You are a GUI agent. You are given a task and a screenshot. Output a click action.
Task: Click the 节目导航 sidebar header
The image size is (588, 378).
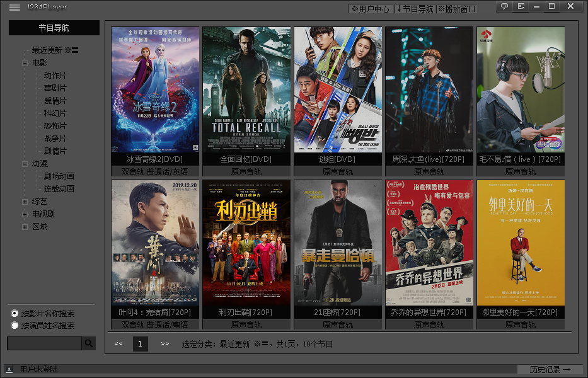54,28
